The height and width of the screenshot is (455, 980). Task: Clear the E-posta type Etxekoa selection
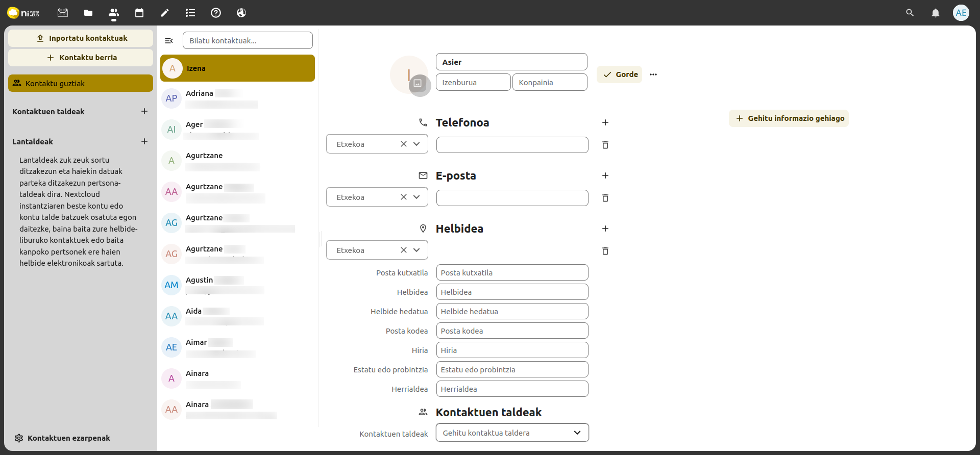click(x=404, y=197)
